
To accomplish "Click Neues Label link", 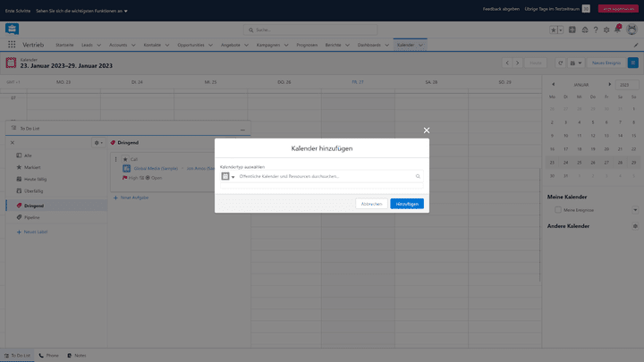I will point(32,232).
